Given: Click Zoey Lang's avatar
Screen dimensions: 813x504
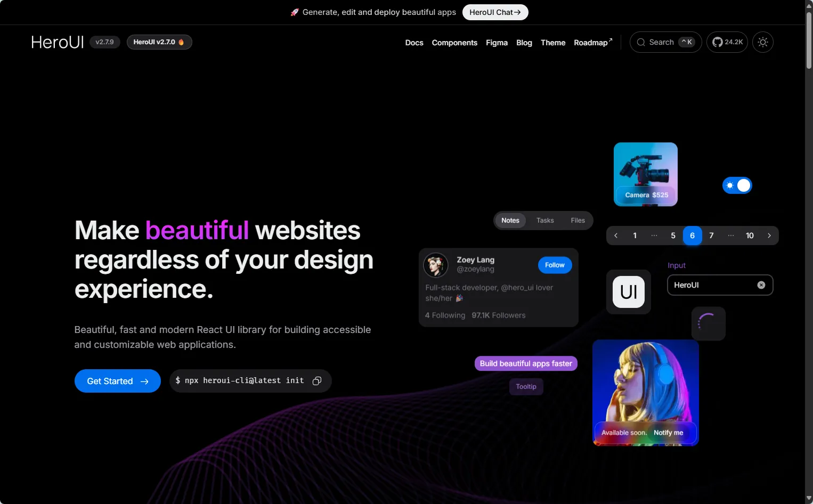Looking at the screenshot, I should point(436,265).
